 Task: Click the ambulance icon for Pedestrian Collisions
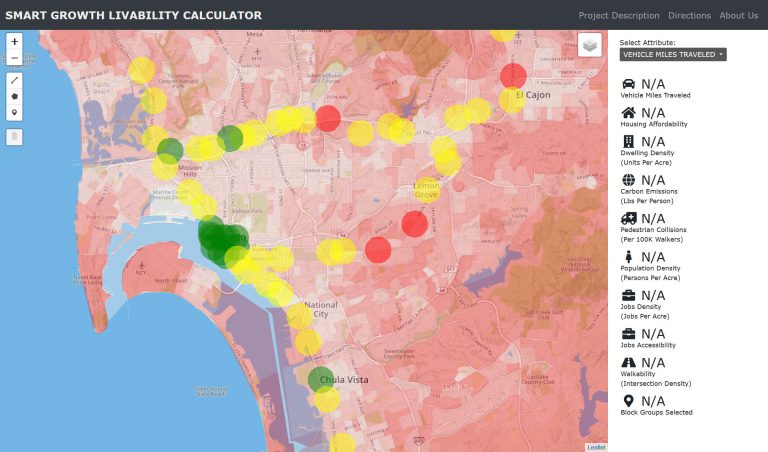click(x=628, y=218)
